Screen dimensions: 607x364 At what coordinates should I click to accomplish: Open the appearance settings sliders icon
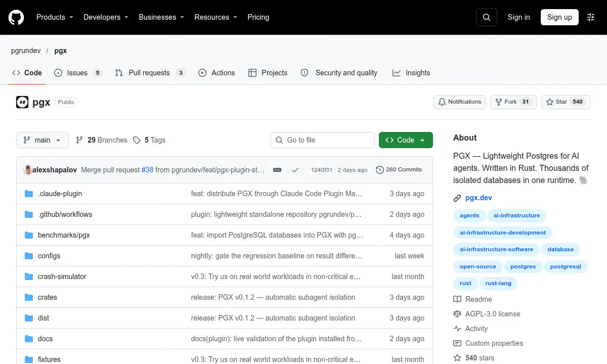pos(591,17)
